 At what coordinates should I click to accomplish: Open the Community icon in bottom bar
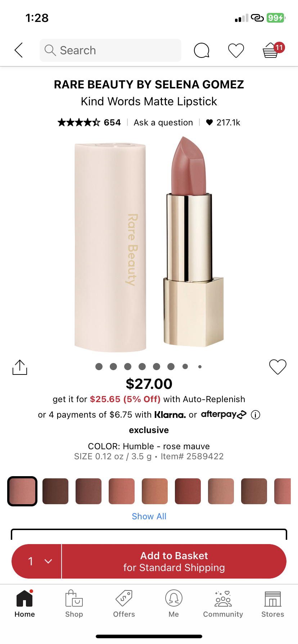coord(223,603)
